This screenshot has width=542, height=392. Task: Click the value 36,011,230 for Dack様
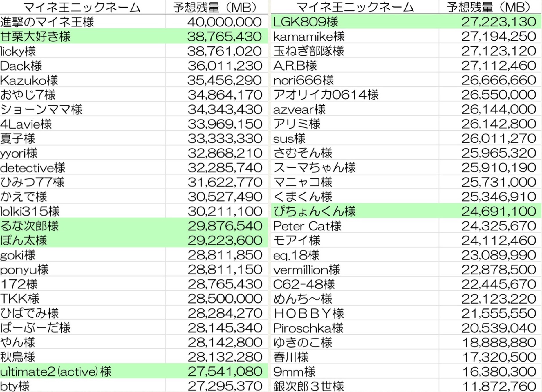pyautogui.click(x=225, y=66)
